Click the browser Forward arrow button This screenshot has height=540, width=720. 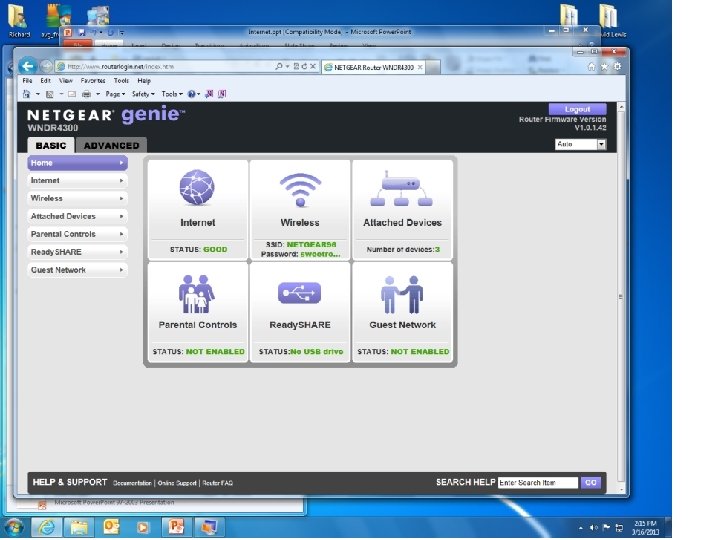(46, 66)
